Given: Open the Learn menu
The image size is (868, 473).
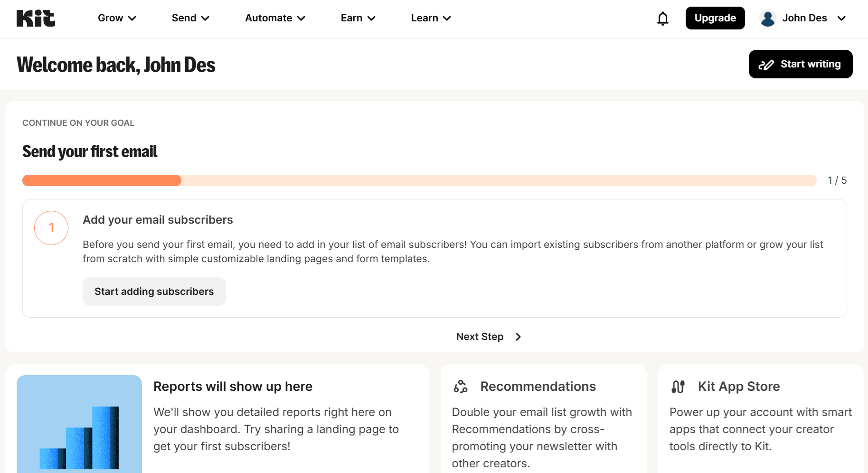Looking at the screenshot, I should point(430,18).
